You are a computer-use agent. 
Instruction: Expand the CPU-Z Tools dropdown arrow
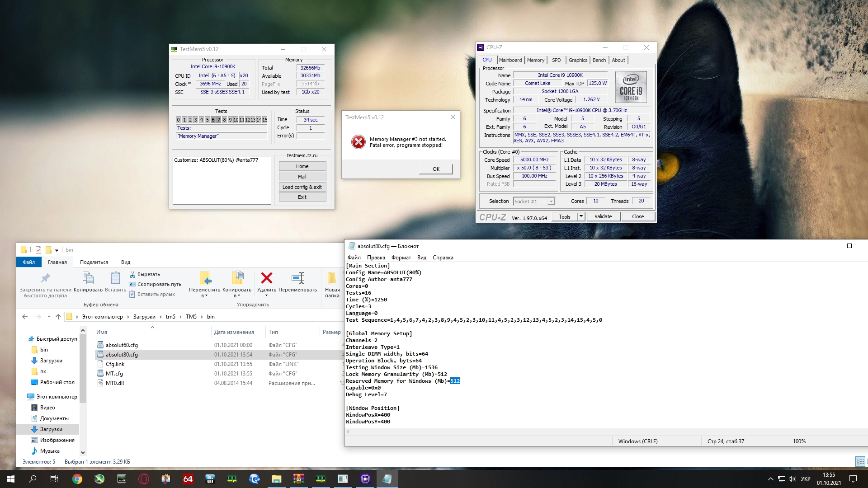click(x=581, y=216)
